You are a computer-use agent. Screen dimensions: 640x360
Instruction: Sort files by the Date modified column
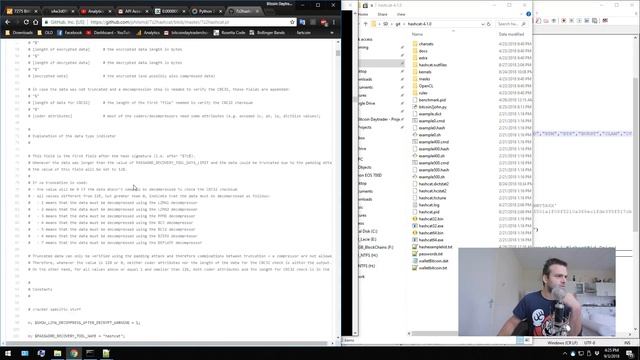511,34
